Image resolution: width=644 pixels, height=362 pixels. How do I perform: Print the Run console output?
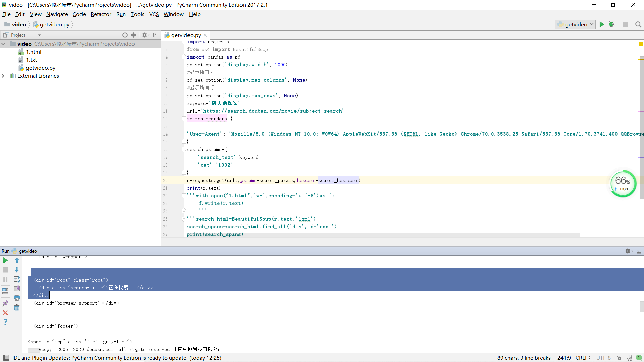(x=17, y=298)
